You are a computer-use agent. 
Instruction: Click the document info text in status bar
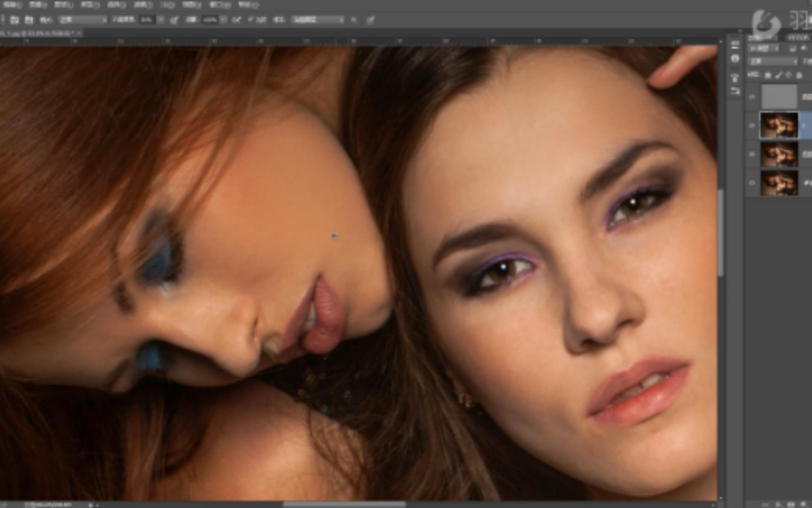click(48, 504)
